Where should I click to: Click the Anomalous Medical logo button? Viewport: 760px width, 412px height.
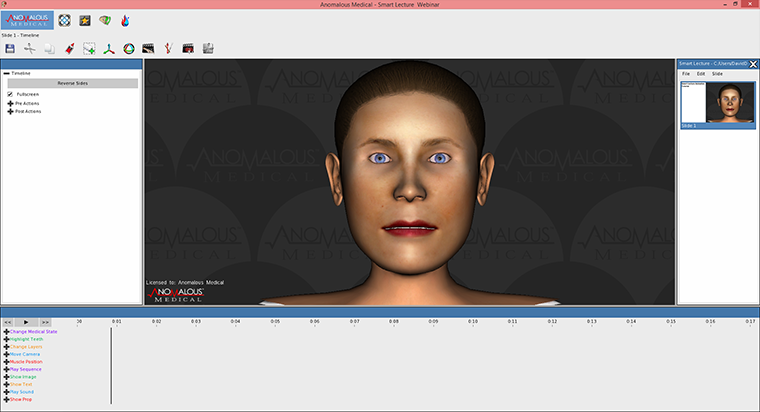click(x=27, y=20)
